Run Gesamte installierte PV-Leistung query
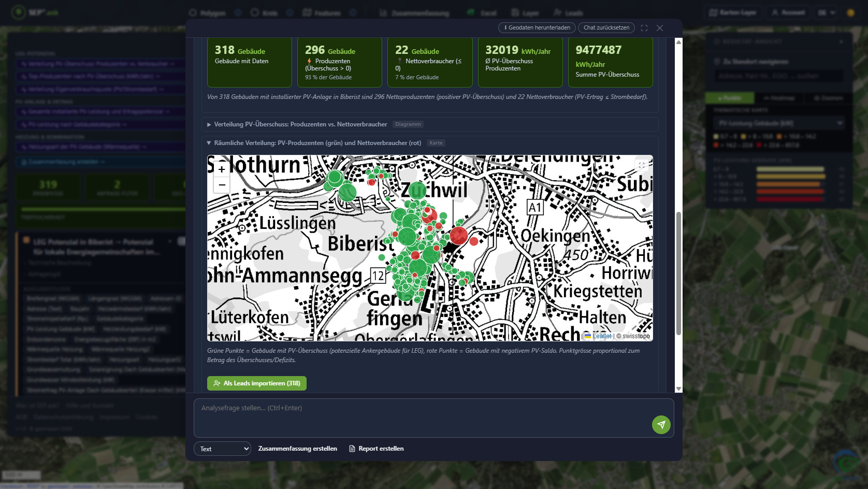The image size is (868, 489). (x=101, y=111)
